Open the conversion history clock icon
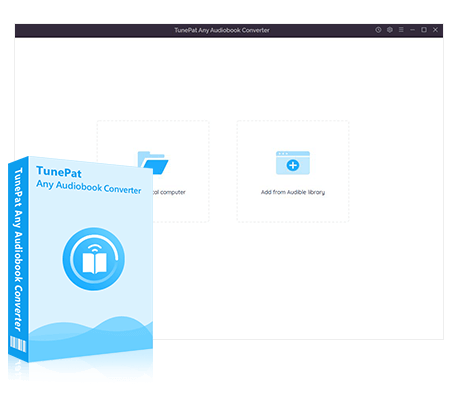Viewport: 458px width, 397px height. coord(378,30)
